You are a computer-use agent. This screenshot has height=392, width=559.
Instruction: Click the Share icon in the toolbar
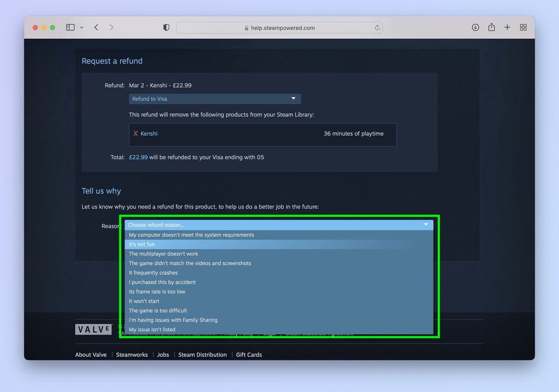coord(491,27)
